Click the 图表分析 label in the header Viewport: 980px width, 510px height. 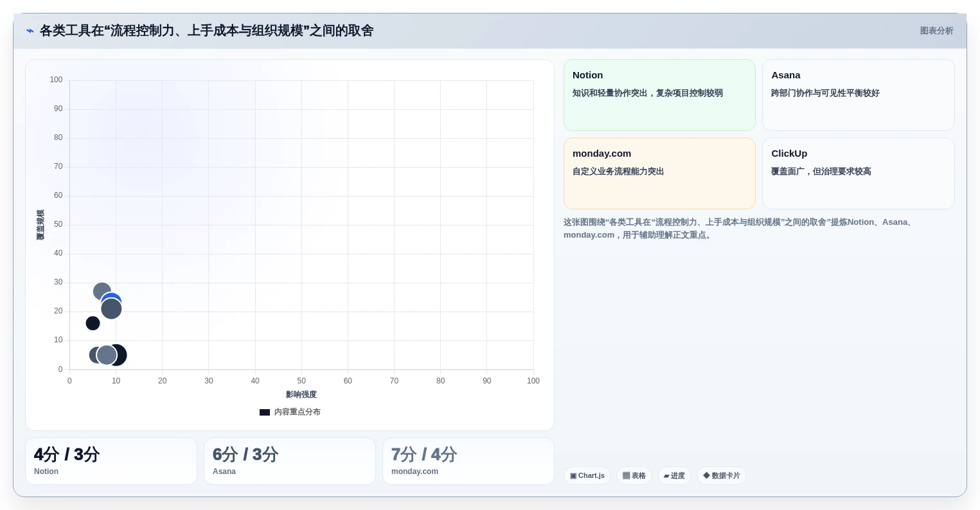936,31
